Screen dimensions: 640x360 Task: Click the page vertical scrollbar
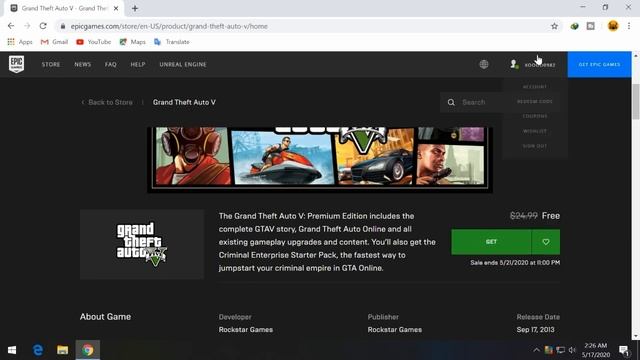(x=636, y=102)
